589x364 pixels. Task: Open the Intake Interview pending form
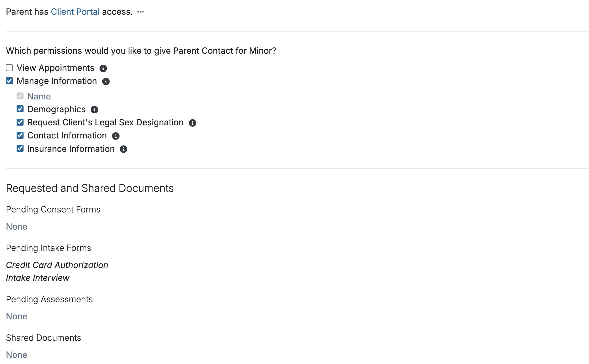(38, 278)
